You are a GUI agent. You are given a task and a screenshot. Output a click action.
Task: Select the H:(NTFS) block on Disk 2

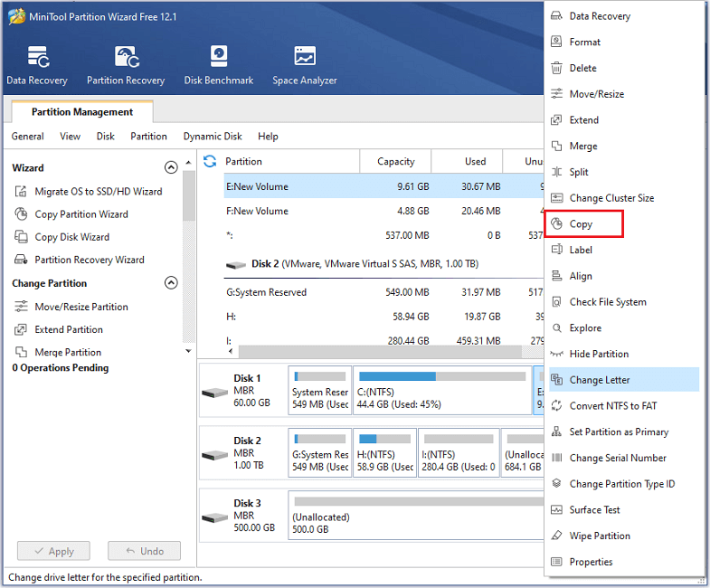[385, 453]
